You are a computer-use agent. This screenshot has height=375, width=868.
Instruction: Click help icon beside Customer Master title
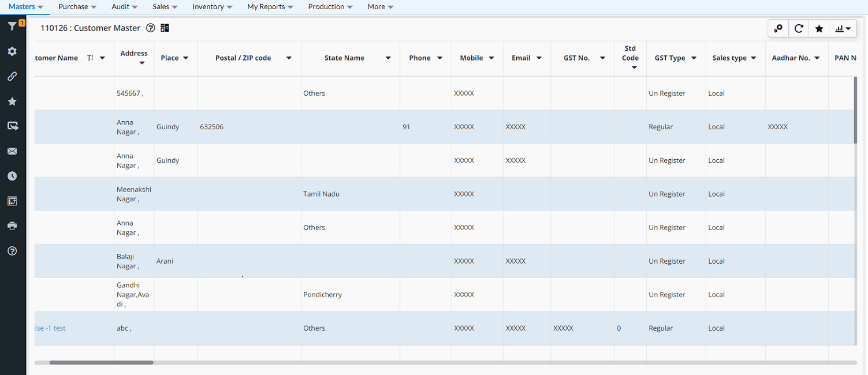pyautogui.click(x=151, y=28)
